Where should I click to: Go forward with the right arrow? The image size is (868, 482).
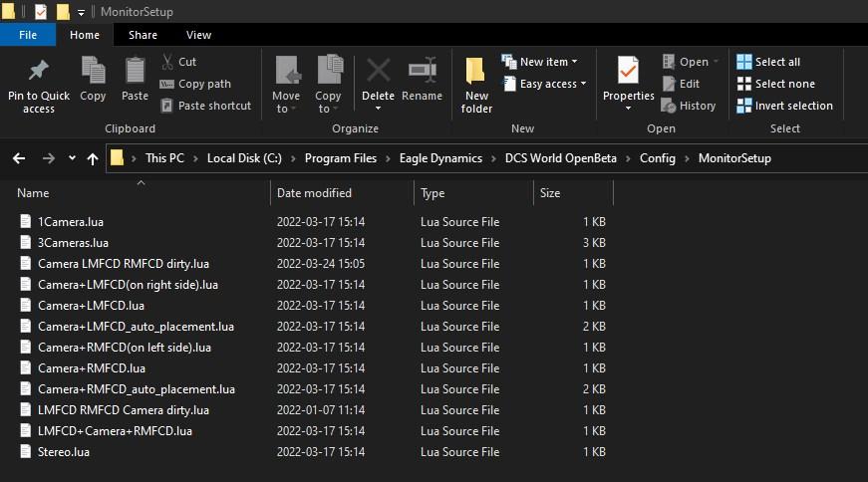49,158
